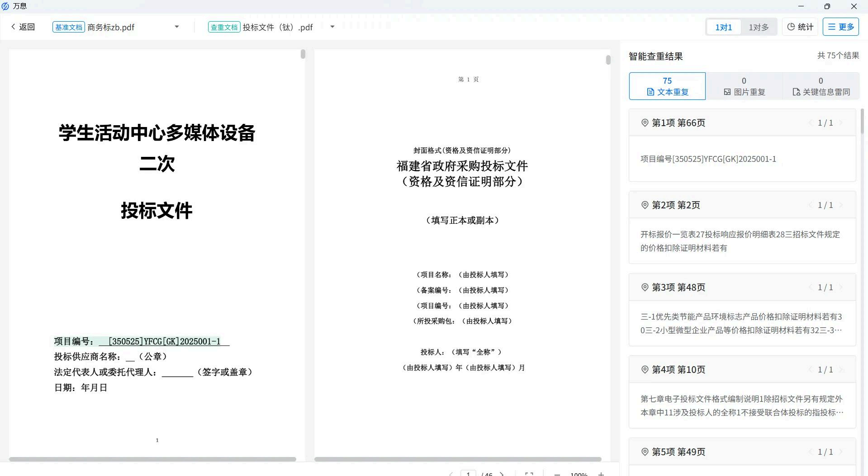Open the 更多 menu
Screen dimensions: 868x476
(841, 27)
